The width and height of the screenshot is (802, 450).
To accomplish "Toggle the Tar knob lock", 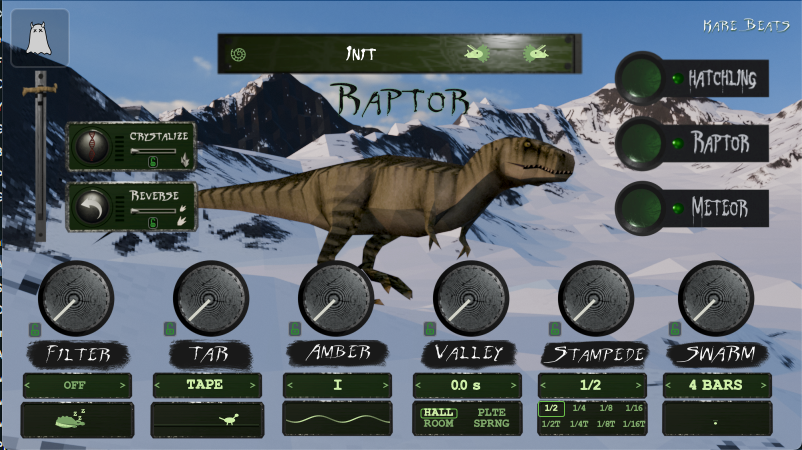I will [x=170, y=329].
